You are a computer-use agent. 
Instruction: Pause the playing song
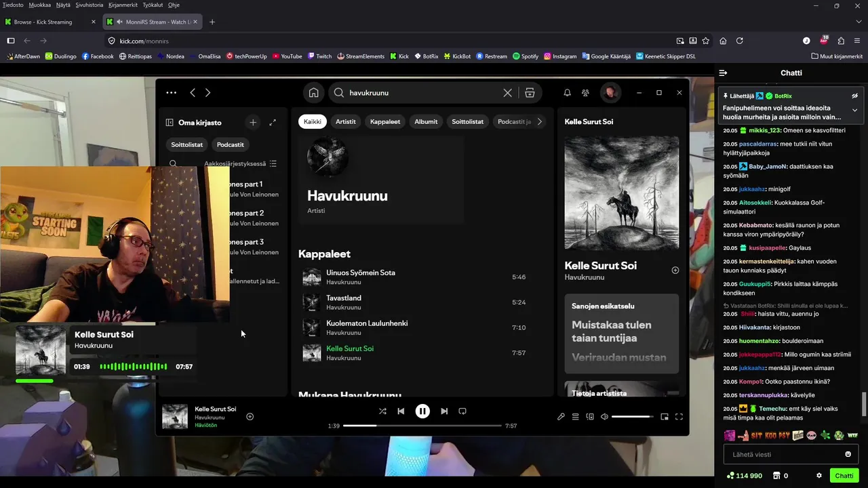tap(422, 411)
